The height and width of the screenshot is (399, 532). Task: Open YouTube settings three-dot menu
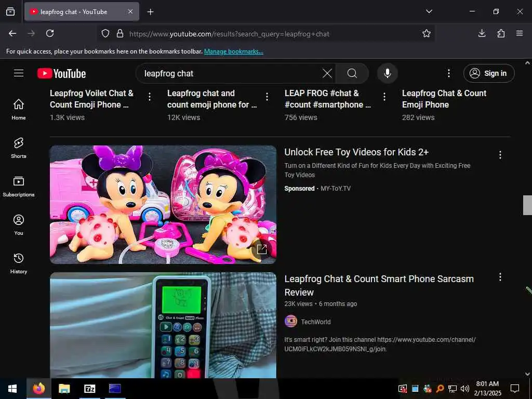click(x=448, y=73)
